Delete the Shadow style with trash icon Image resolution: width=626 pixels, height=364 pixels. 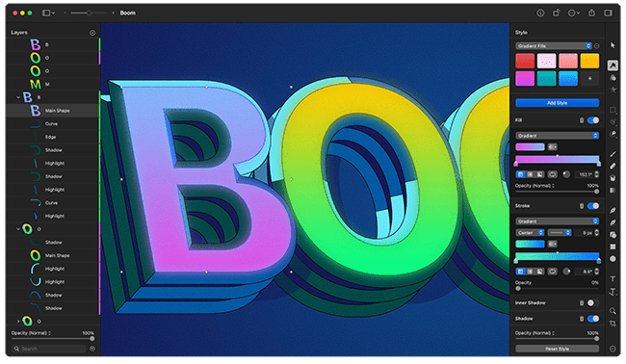point(582,319)
